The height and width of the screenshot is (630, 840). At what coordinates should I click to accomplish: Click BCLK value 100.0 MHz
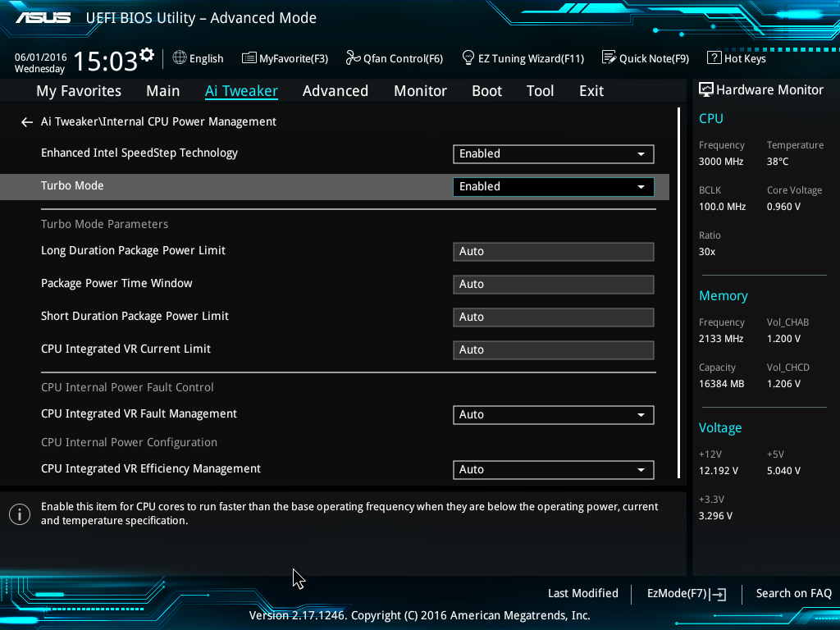(722, 207)
